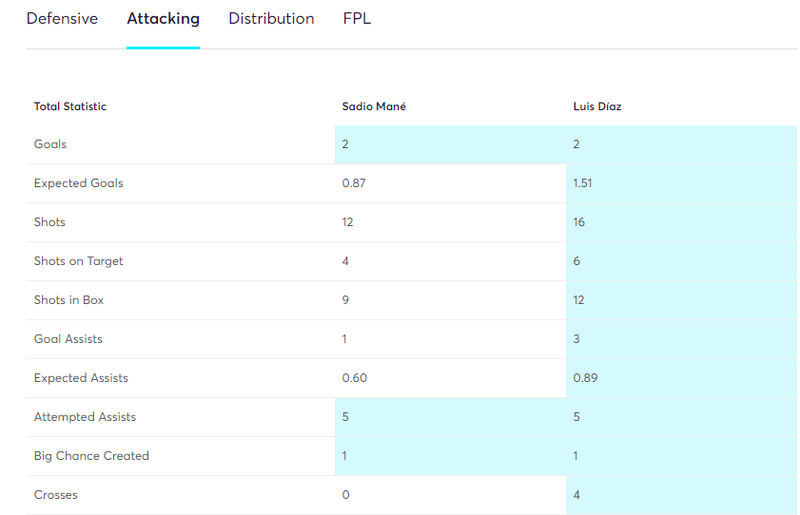This screenshot has height=515, width=800.
Task: Click the Luis Díaz column header
Action: (597, 106)
